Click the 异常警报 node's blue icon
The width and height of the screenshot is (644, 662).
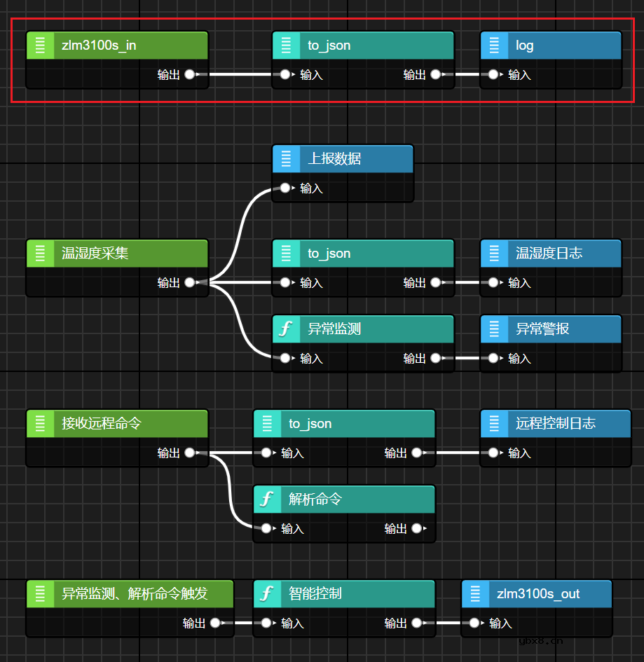tap(495, 329)
